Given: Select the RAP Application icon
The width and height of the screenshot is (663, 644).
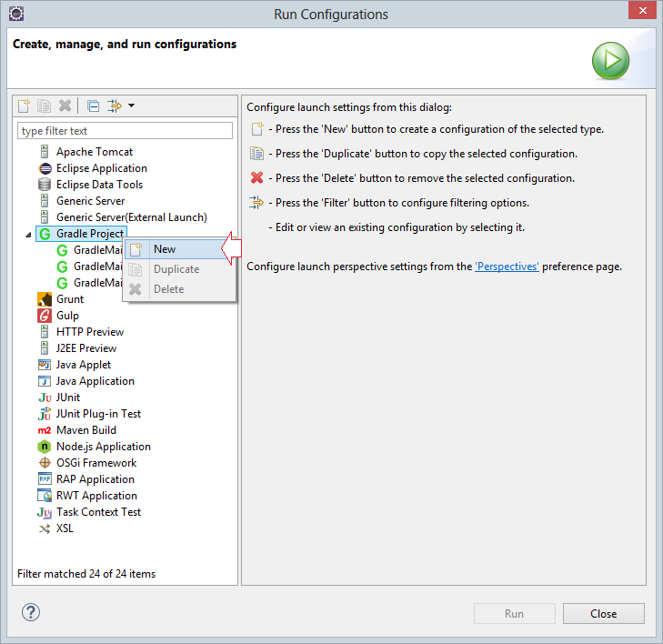Looking at the screenshot, I should pyautogui.click(x=45, y=479).
